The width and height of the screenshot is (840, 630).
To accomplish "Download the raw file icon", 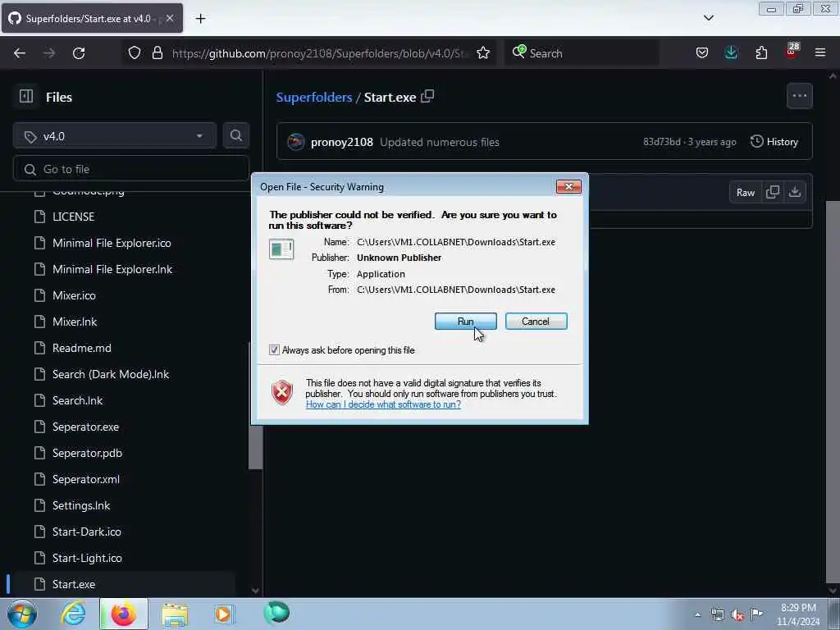I will pos(794,192).
